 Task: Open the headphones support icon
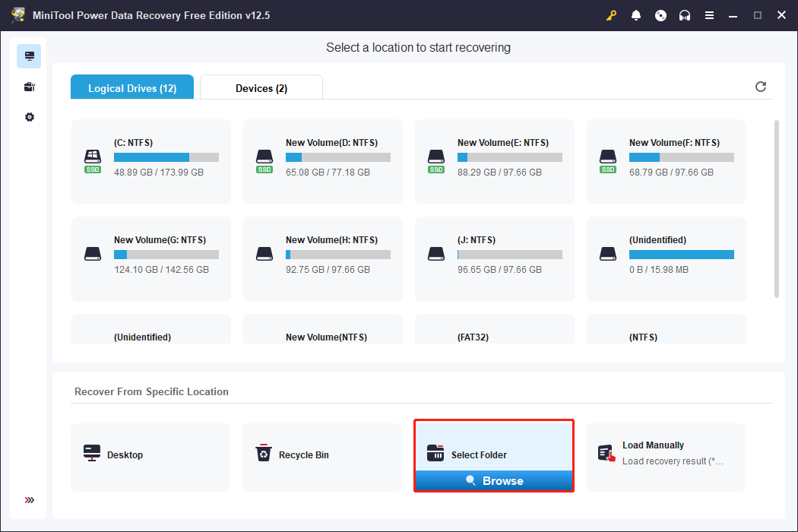click(x=685, y=15)
